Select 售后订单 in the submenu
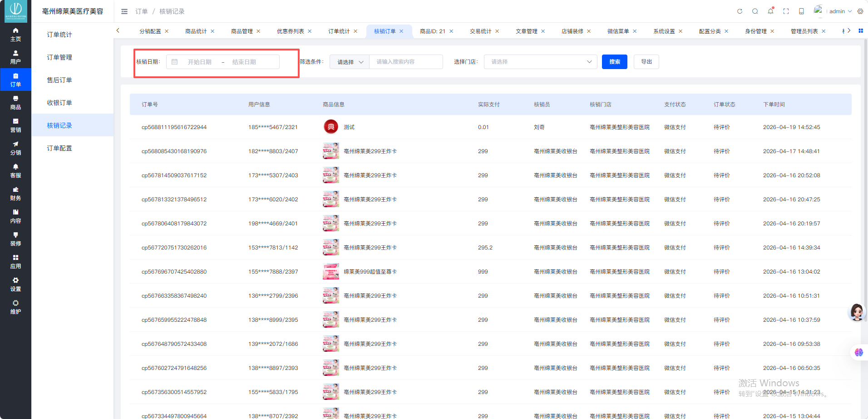This screenshot has height=419, width=868. pyautogui.click(x=59, y=80)
